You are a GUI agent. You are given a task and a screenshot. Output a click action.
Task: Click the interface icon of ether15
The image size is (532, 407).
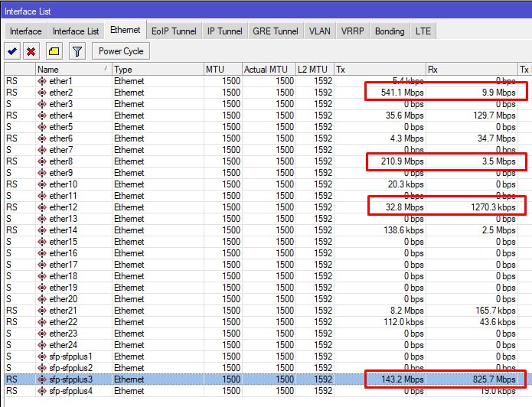(x=42, y=242)
